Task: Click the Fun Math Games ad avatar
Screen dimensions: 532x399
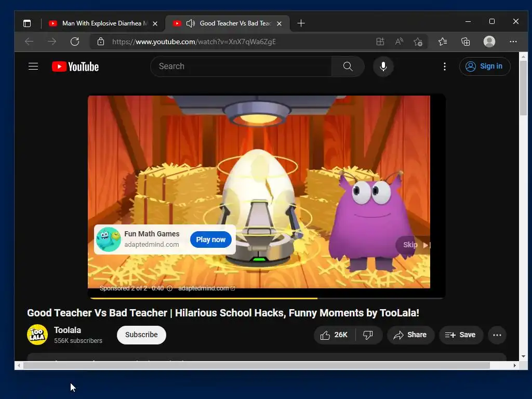Action: [x=108, y=240]
